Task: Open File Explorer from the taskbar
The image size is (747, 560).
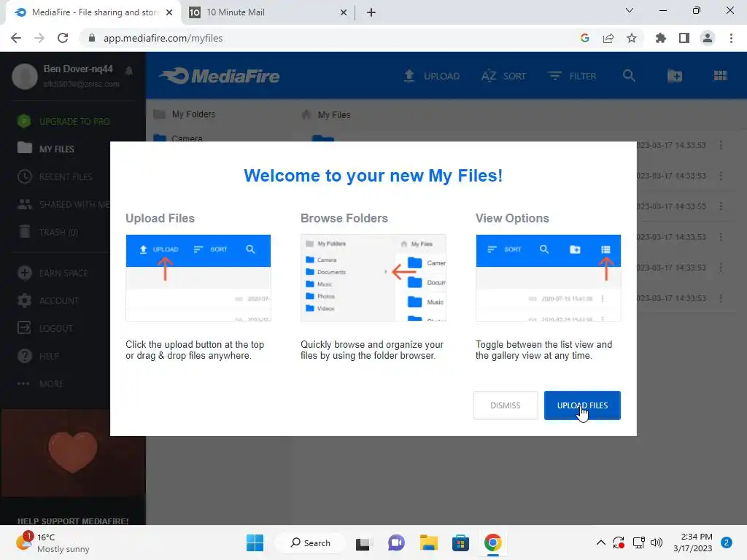Action: 428,542
